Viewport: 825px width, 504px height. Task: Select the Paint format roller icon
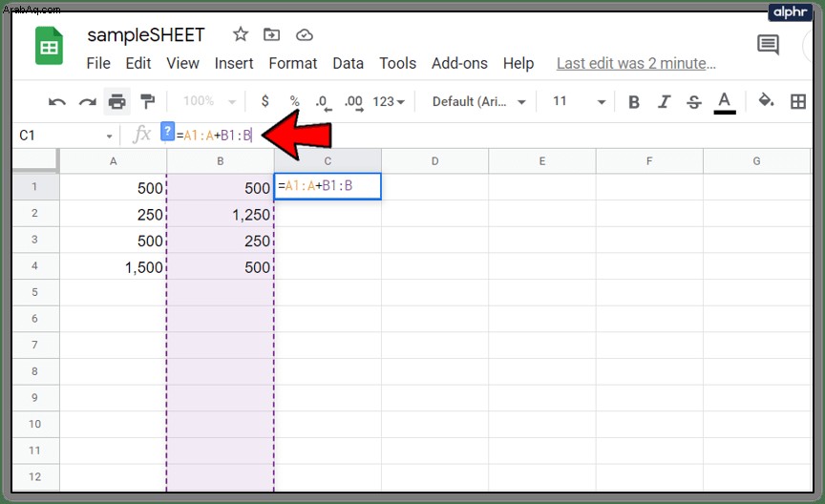coord(147,101)
